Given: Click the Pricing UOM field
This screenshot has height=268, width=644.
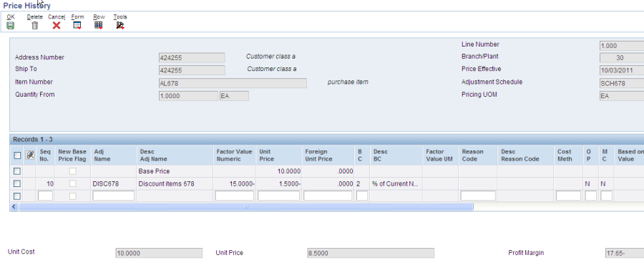Looking at the screenshot, I should click(622, 96).
